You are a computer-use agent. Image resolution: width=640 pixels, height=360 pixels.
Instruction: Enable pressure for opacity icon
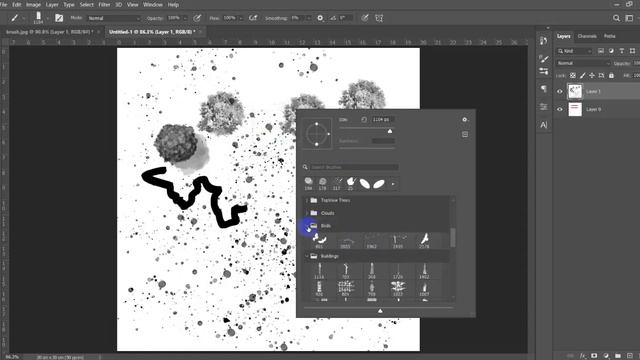[198, 18]
